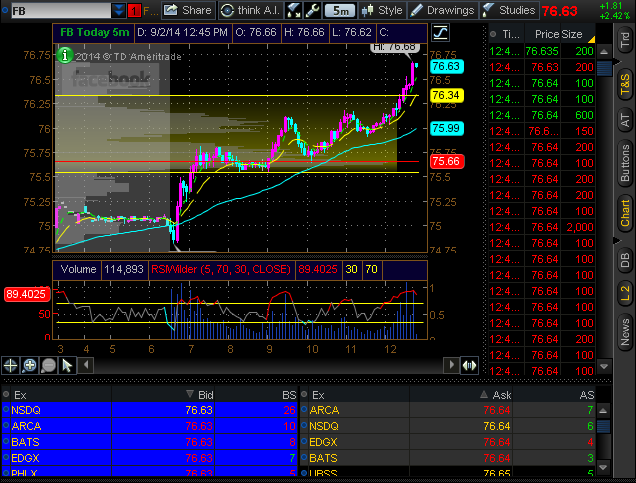Open the Drawings menu
Image resolution: width=636 pixels, height=483 pixels.
pyautogui.click(x=442, y=10)
